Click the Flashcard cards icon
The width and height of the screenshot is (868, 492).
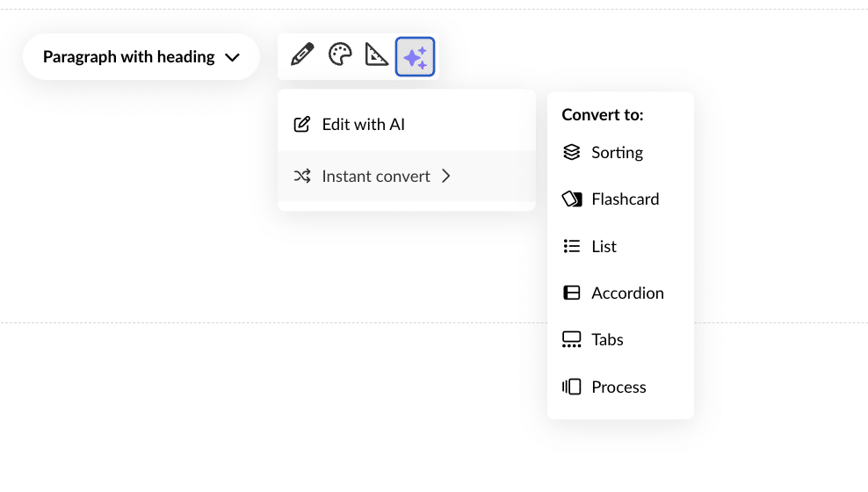point(572,199)
